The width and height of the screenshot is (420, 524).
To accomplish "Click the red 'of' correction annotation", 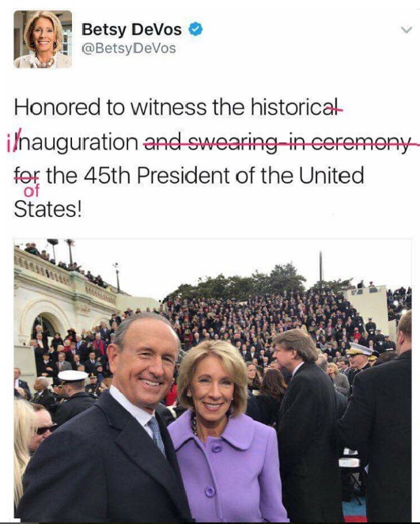I will click(x=32, y=191).
